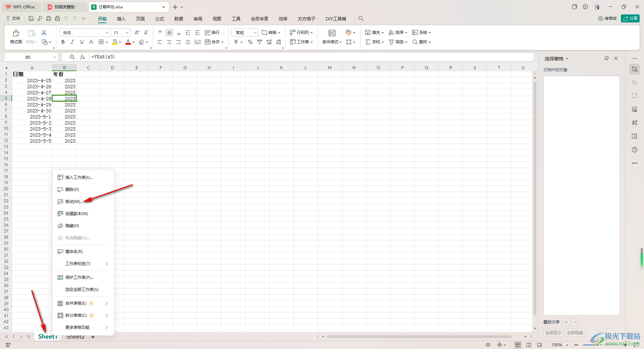The image size is (644, 349).
Task: Choose Delete (删除) in the context menu
Action: coord(83,189)
